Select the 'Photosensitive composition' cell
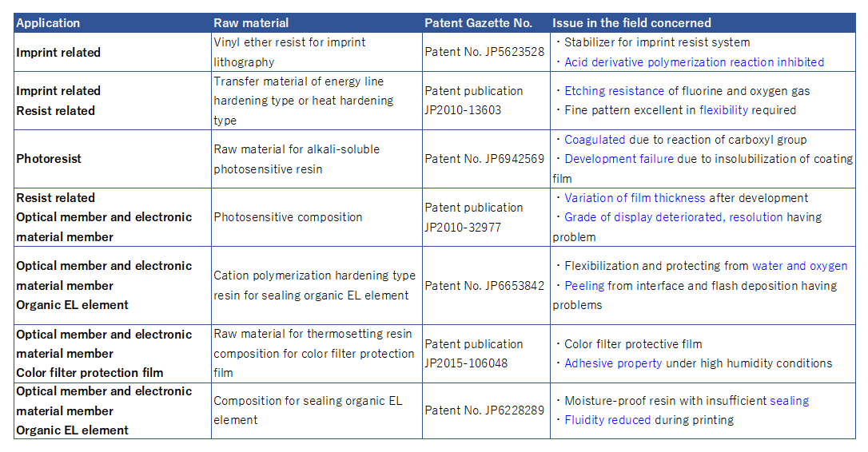The image size is (868, 452). point(317,217)
